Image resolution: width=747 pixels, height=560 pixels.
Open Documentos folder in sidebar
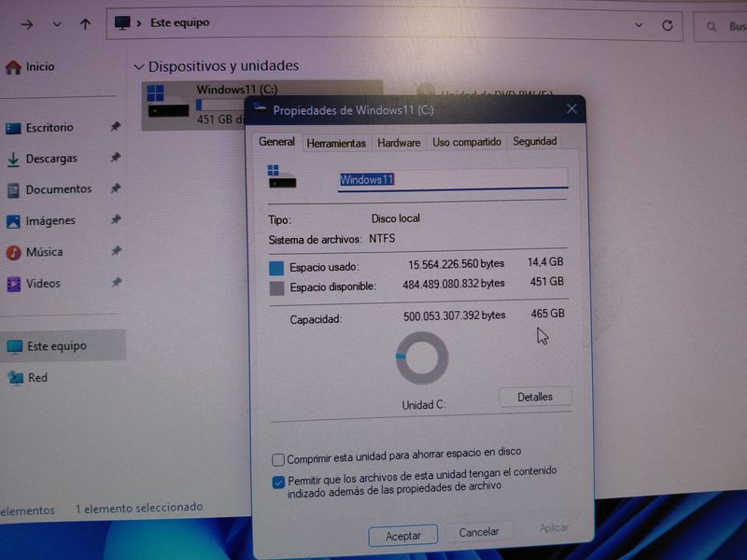coord(49,189)
